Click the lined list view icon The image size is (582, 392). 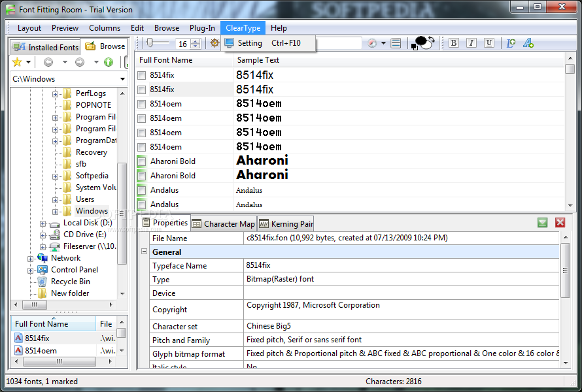[x=396, y=43]
